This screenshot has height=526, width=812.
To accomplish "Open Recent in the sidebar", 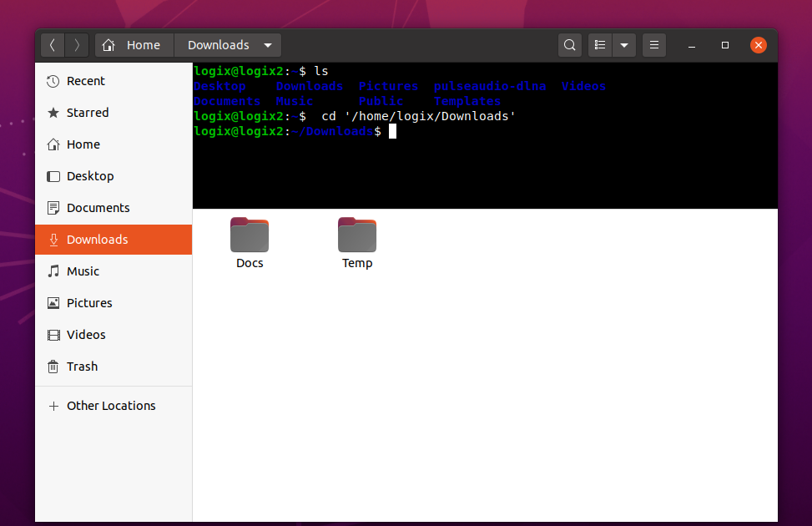I will 113,81.
